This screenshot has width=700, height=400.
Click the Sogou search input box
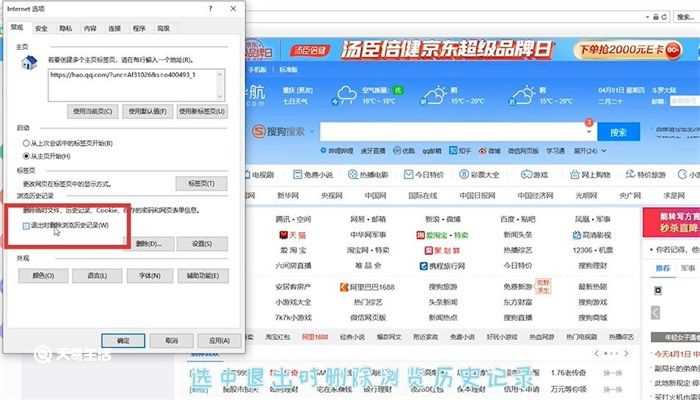point(458,132)
